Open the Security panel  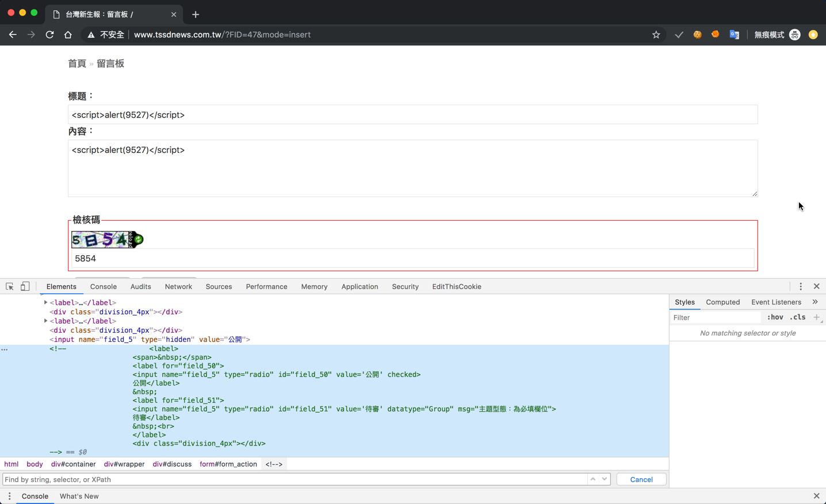point(406,287)
